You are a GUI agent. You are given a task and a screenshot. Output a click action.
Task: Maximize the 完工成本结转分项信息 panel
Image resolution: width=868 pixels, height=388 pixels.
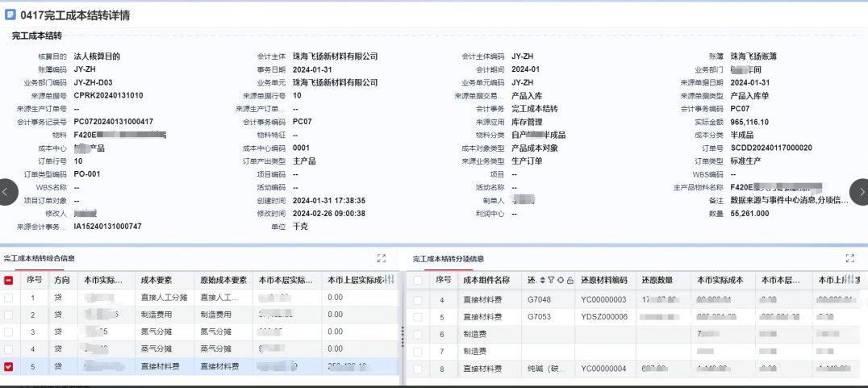(849, 258)
